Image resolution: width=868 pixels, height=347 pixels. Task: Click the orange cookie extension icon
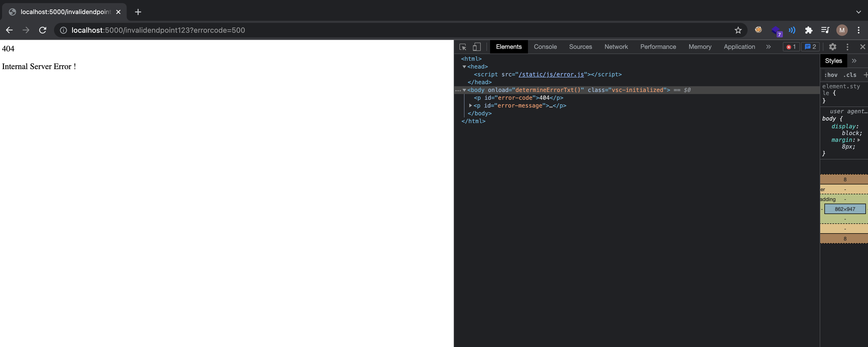pyautogui.click(x=758, y=30)
